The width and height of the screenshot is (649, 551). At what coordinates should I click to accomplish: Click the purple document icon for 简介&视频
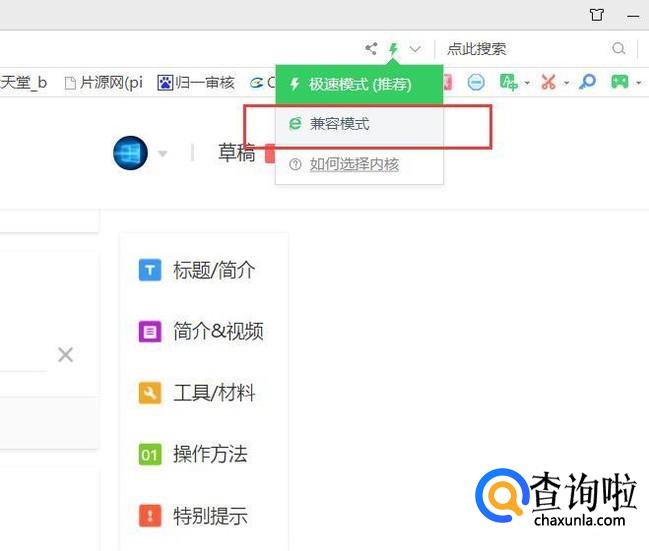150,332
